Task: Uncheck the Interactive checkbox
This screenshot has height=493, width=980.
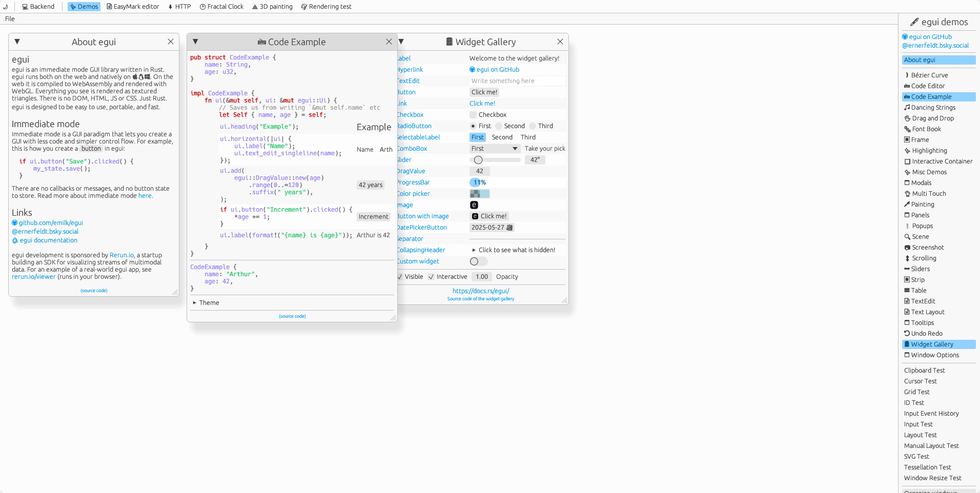Action: [447, 277]
